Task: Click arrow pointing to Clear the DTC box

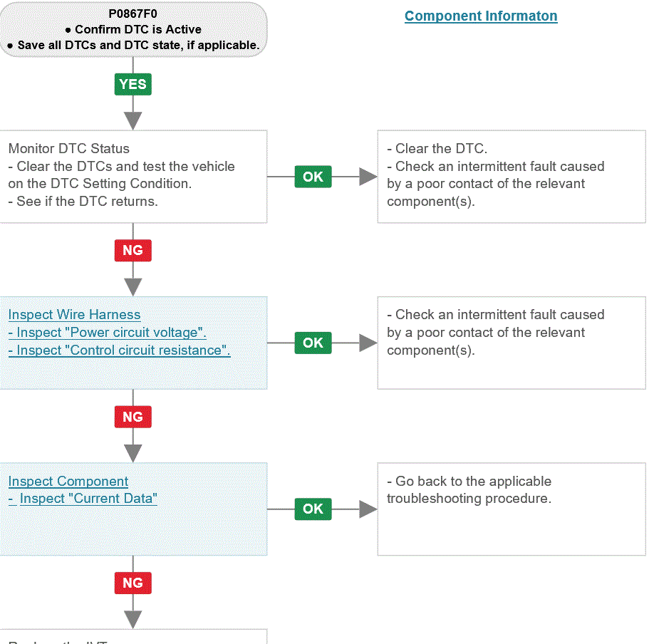Action: 368,177
